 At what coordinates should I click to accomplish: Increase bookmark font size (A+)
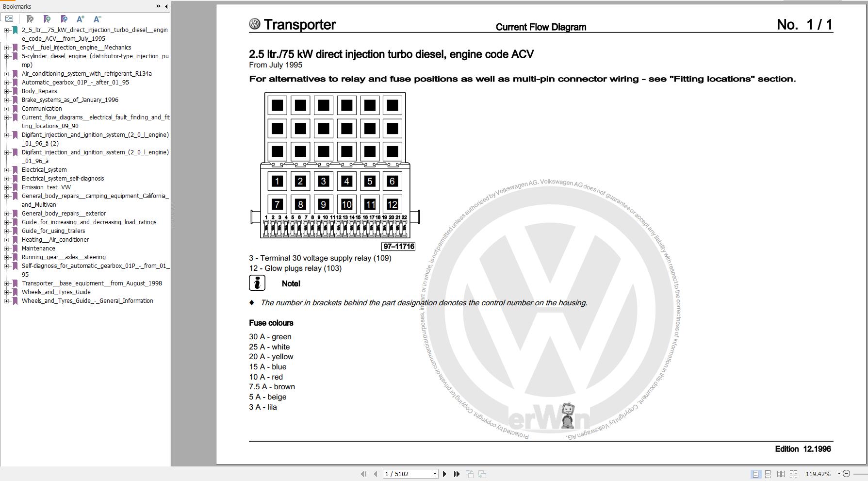(81, 19)
